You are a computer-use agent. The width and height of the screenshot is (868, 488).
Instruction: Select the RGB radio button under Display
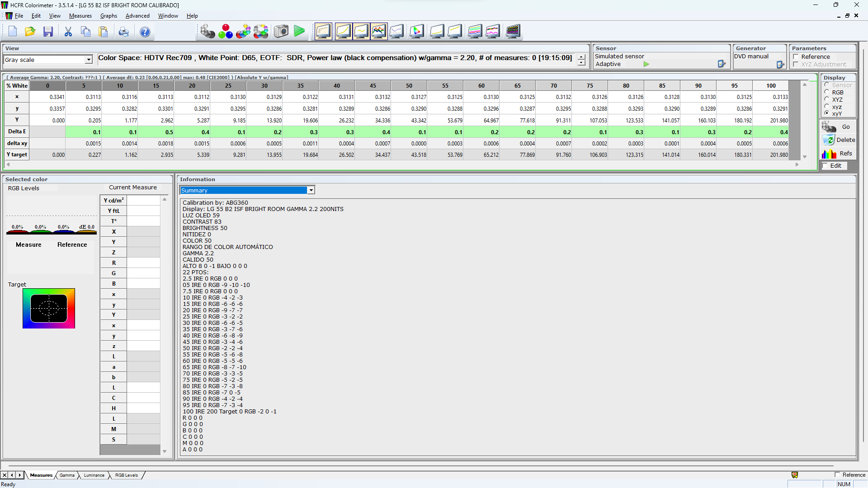point(828,92)
